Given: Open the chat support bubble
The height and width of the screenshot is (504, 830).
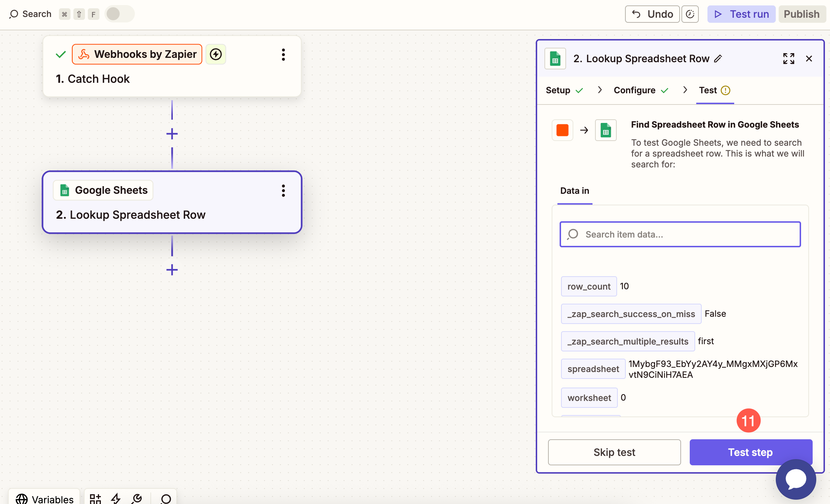Looking at the screenshot, I should 796,479.
